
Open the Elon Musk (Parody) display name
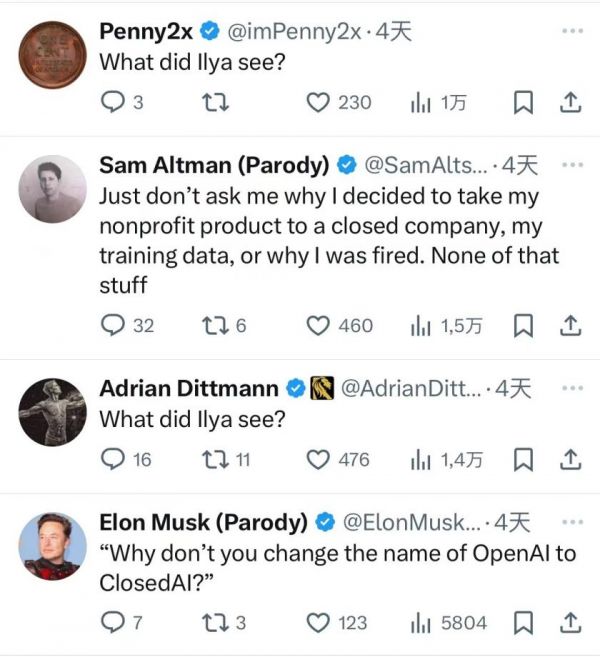203,522
